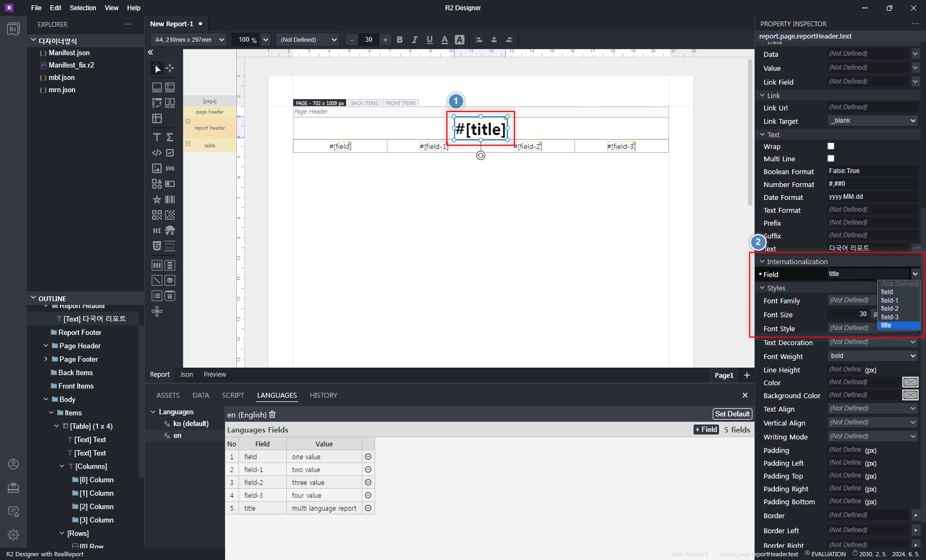Select the SVG item tool
The image size is (926, 560).
pyautogui.click(x=170, y=168)
